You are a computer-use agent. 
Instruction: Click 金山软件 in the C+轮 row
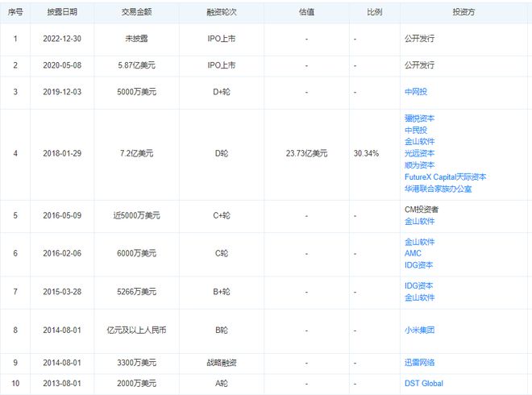pyautogui.click(x=419, y=221)
